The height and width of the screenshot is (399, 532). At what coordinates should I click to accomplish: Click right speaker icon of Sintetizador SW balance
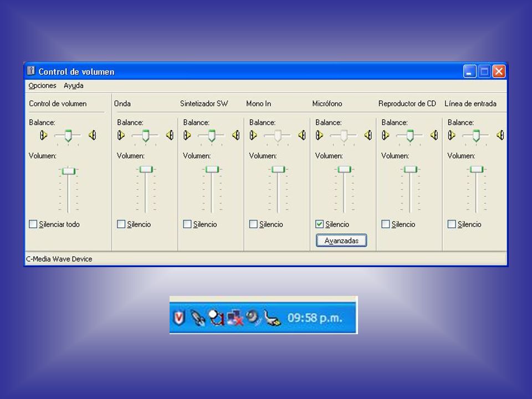(x=236, y=135)
